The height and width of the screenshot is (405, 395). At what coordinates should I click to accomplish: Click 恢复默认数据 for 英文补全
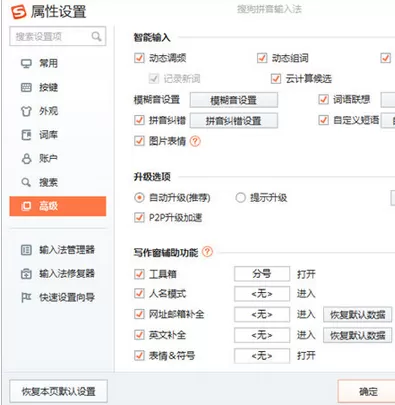pyautogui.click(x=358, y=335)
